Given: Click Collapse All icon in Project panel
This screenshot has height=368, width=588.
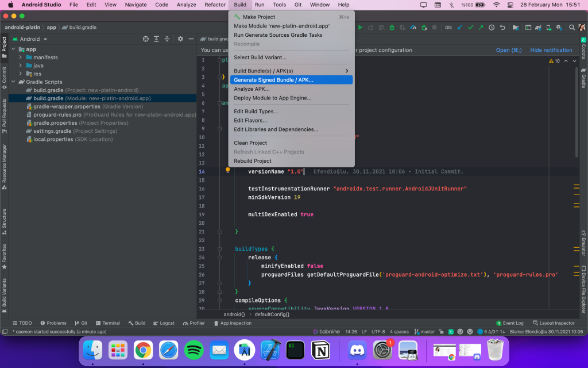Looking at the screenshot, I should click(x=167, y=39).
